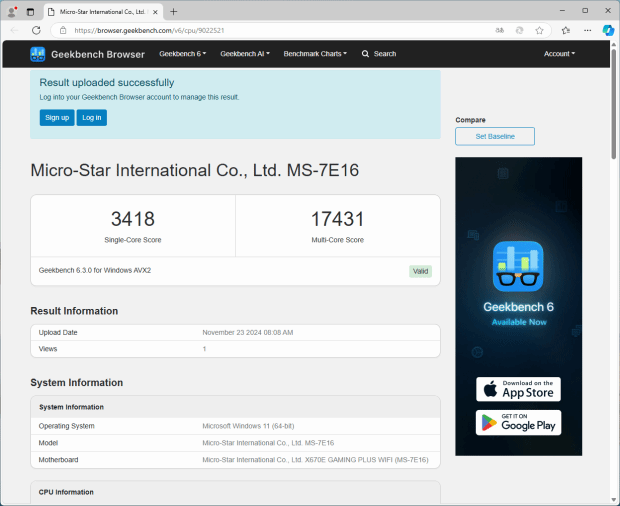Click the 'CPU Information' section header
This screenshot has width=620, height=506.
66,492
